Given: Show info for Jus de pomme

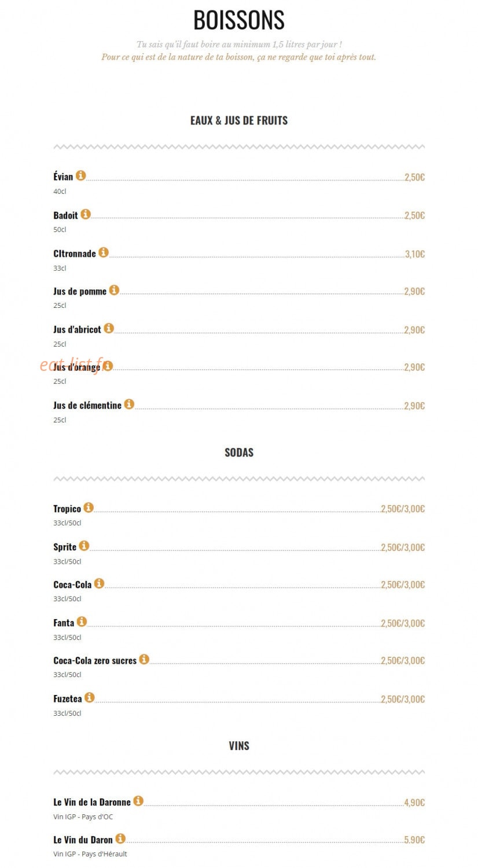Looking at the screenshot, I should 114,290.
